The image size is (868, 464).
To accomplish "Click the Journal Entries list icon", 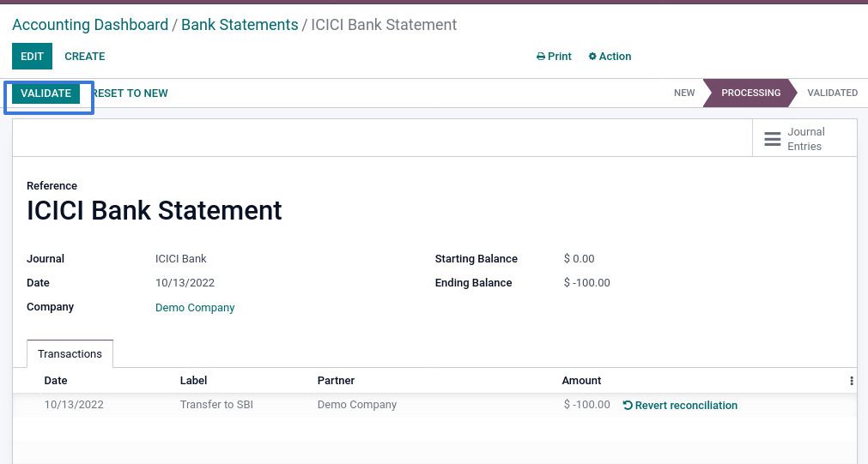I will 773,139.
